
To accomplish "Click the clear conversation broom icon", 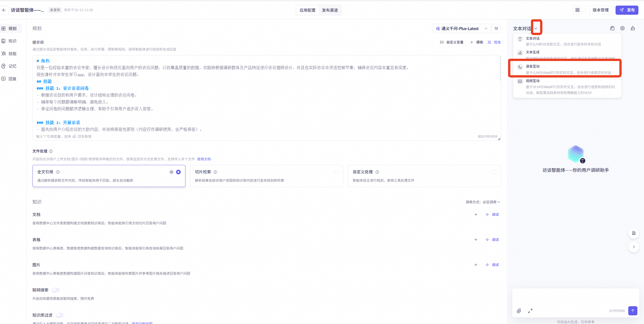I will [x=633, y=28].
